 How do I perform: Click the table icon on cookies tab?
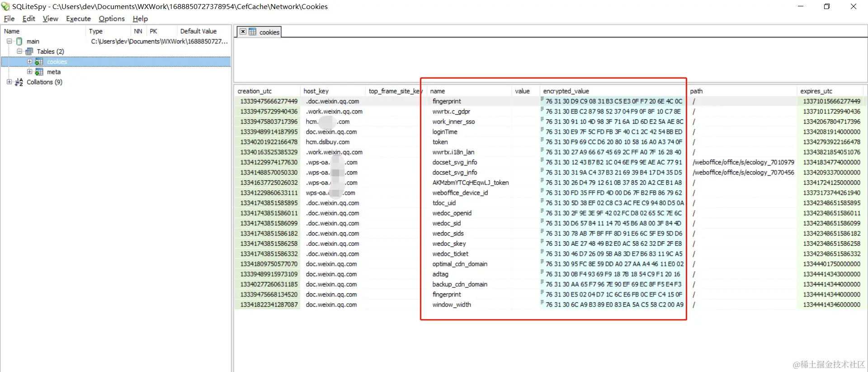(252, 32)
